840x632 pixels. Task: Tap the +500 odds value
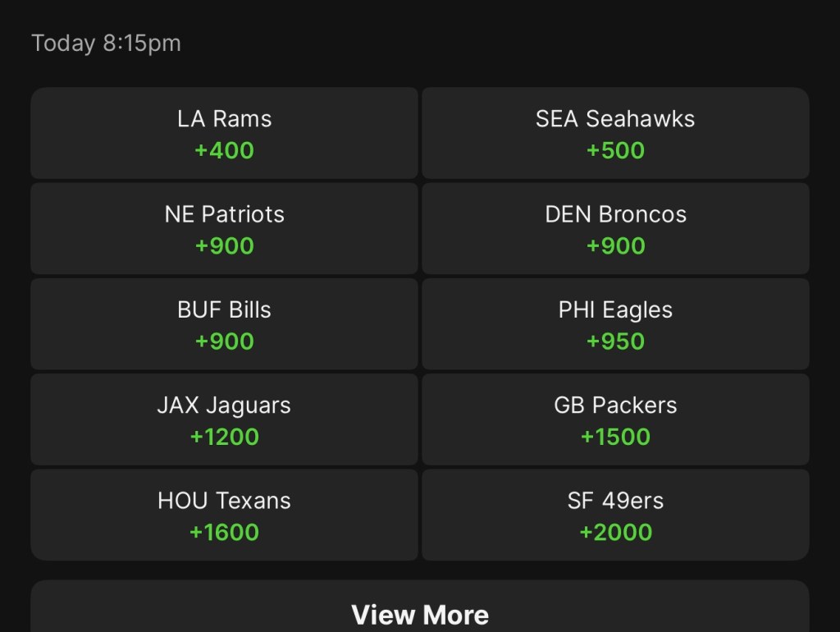(x=615, y=151)
